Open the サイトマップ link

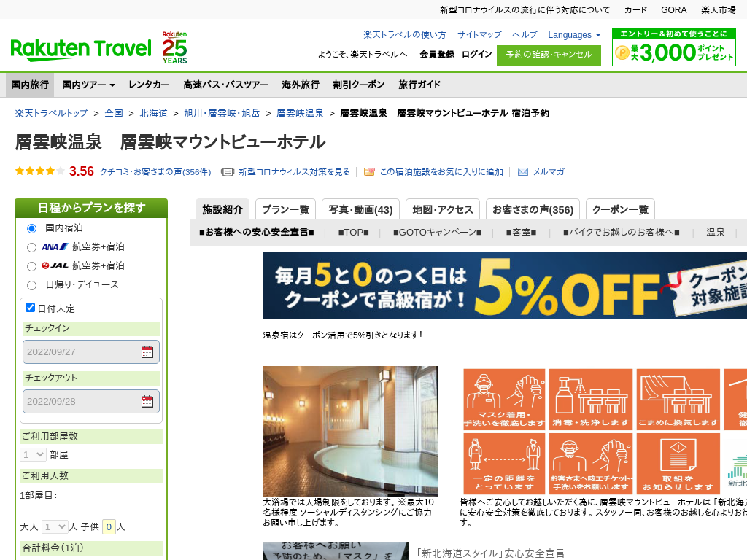pyautogui.click(x=479, y=35)
